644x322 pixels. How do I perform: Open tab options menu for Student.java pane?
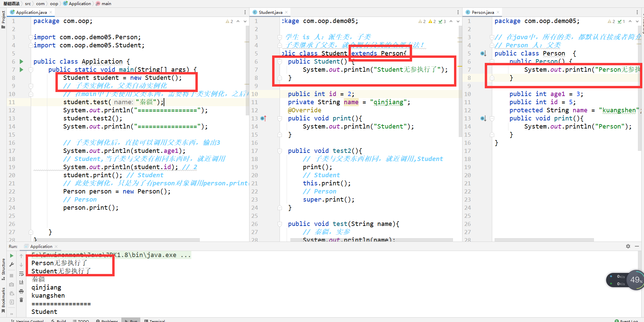tap(458, 12)
